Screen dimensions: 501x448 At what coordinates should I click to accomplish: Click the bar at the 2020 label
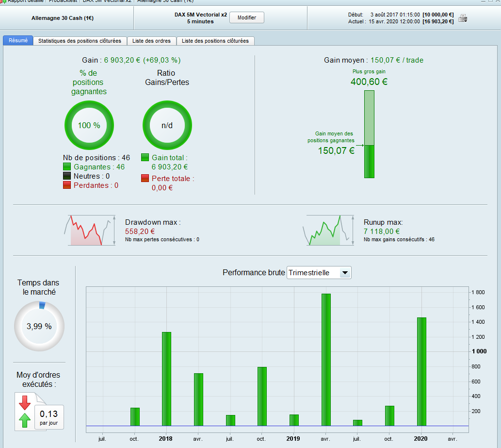[x=421, y=372]
